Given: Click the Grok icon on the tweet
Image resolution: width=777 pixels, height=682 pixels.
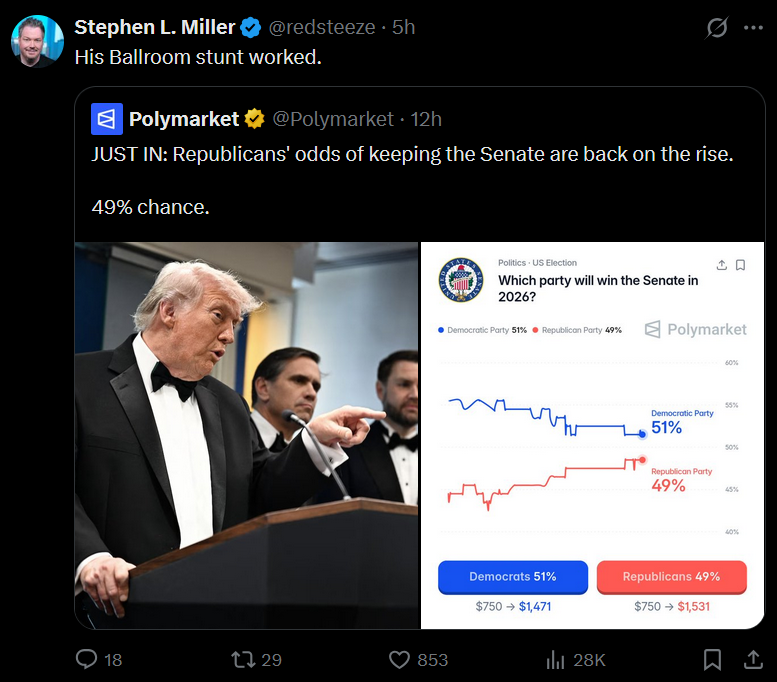Looking at the screenshot, I should [716, 28].
